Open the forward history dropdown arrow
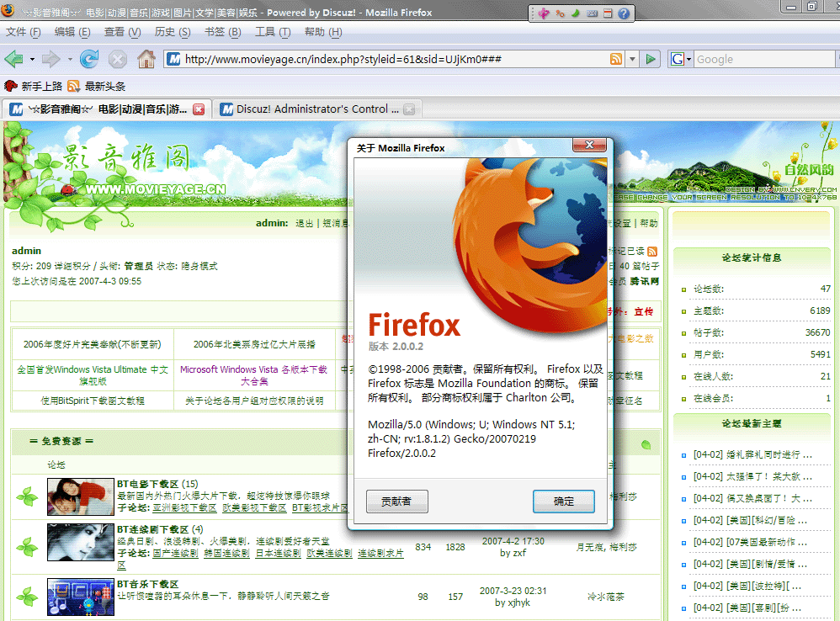The image size is (840, 621). coord(70,59)
